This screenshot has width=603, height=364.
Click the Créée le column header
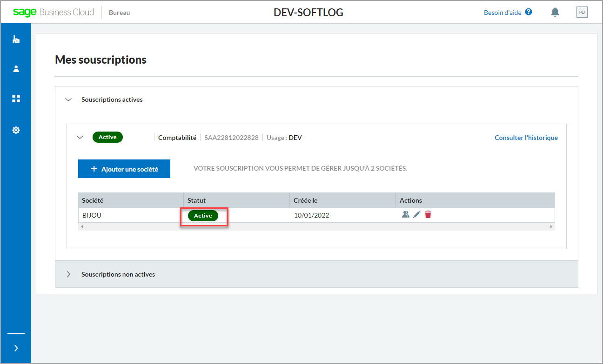[343, 200]
